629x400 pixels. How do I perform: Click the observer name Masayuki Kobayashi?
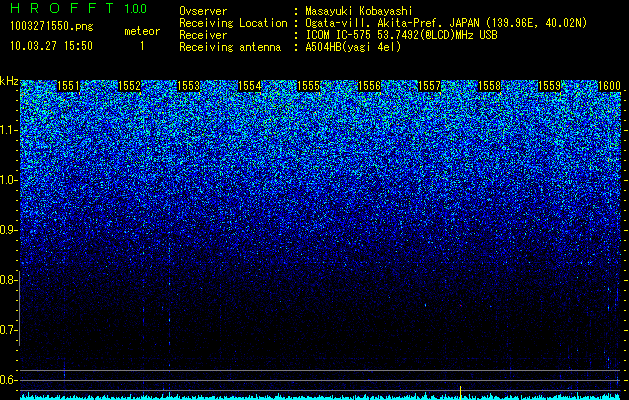tap(359, 11)
